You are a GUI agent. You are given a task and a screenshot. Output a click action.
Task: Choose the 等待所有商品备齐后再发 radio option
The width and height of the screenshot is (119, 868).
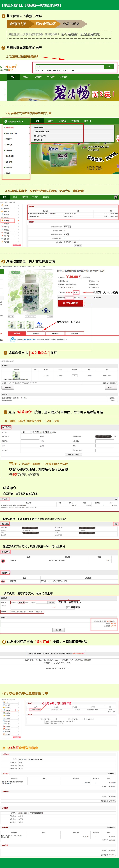click(12, 612)
